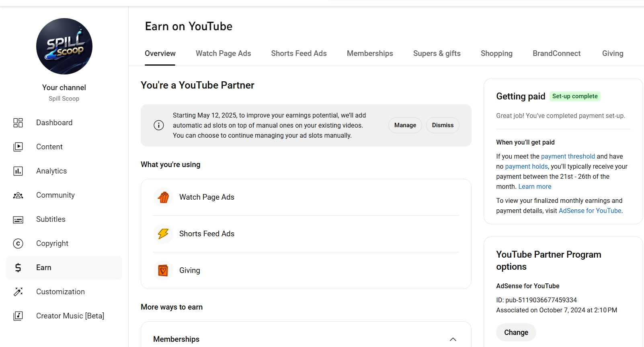Go to Copyright in the sidebar
The height and width of the screenshot is (347, 644).
[x=64, y=244]
